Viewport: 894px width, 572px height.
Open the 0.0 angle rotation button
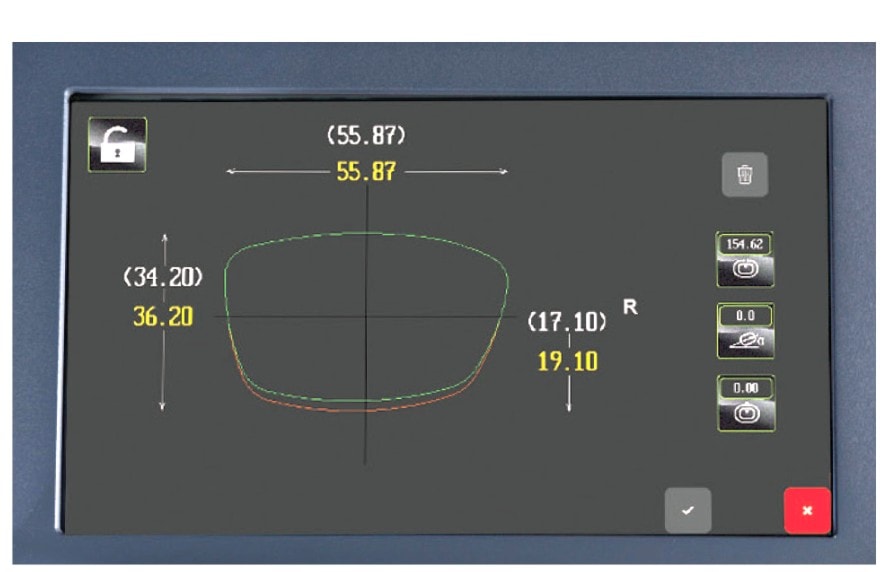click(745, 331)
